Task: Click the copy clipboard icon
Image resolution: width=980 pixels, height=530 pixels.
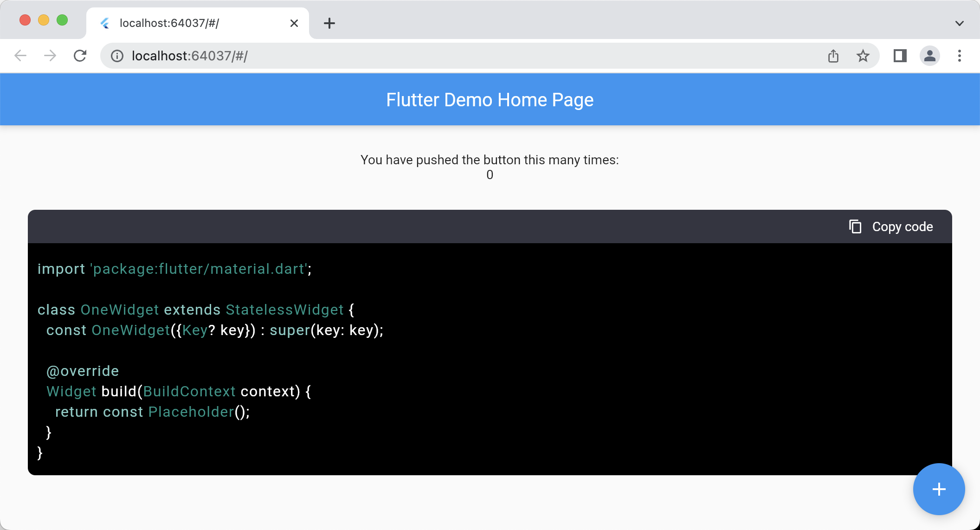Action: pyautogui.click(x=855, y=226)
